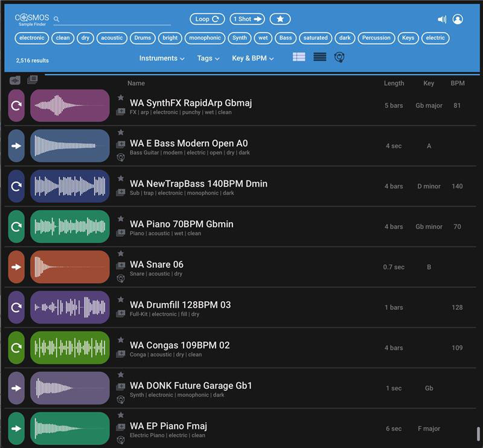Star the WA SynthFX RapidArp Gbmaj sample

point(121,97)
